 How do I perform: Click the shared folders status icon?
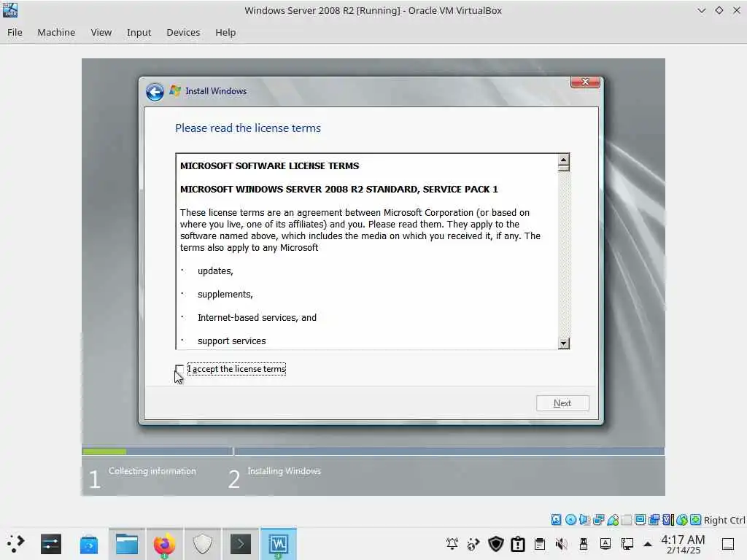pyautogui.click(x=627, y=519)
